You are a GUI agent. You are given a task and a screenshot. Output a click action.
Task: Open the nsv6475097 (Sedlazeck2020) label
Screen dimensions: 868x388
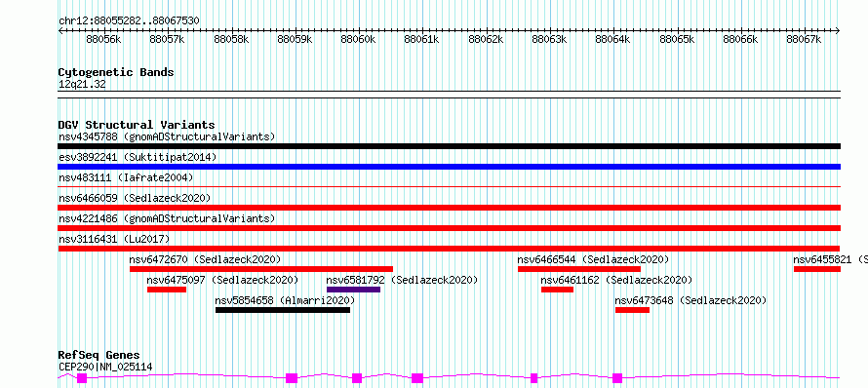223,280
